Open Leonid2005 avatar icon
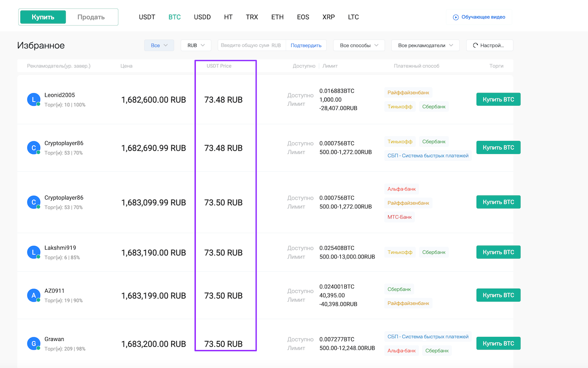 tap(34, 99)
